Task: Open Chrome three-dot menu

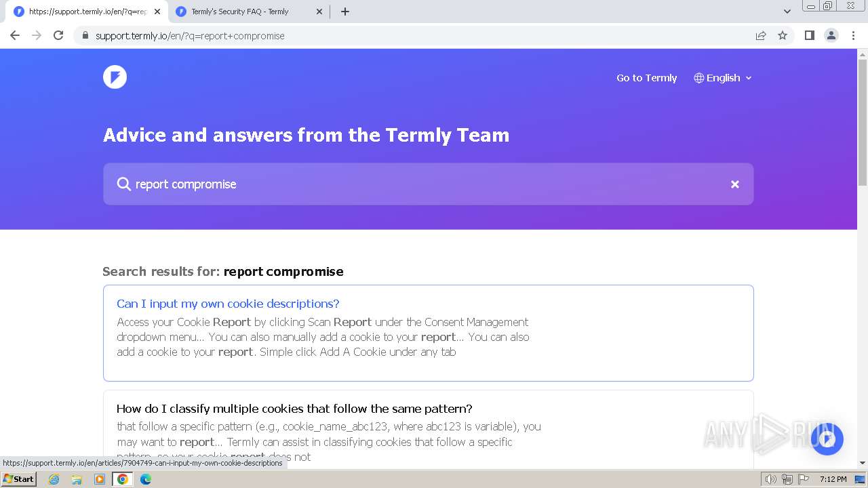Action: click(853, 35)
